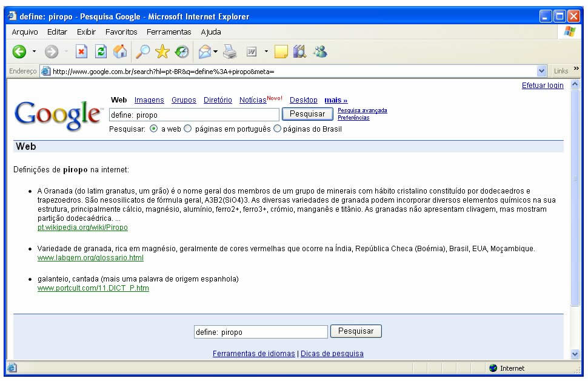Open Favorites with the yellow star icon
The width and height of the screenshot is (588, 381).
[x=162, y=52]
